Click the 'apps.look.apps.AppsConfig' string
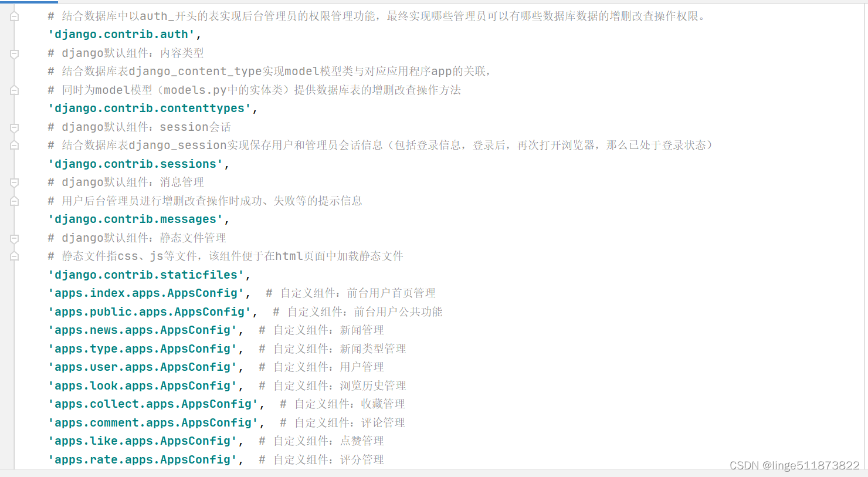868x477 pixels. click(143, 386)
